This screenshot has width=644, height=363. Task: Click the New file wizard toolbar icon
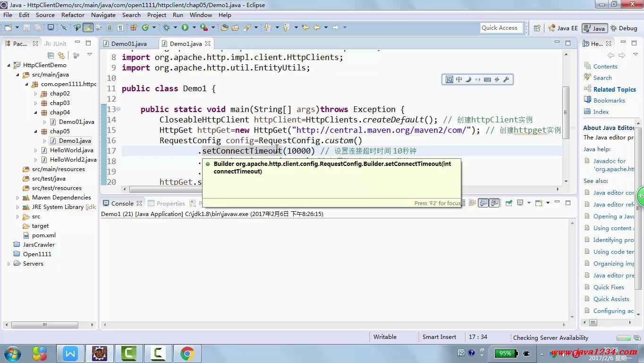(8, 27)
